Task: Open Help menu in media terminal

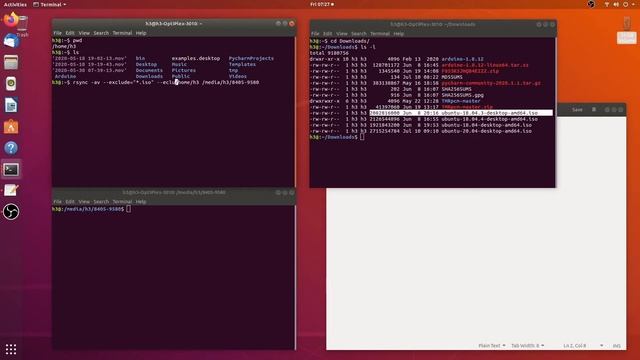Action: (141, 202)
